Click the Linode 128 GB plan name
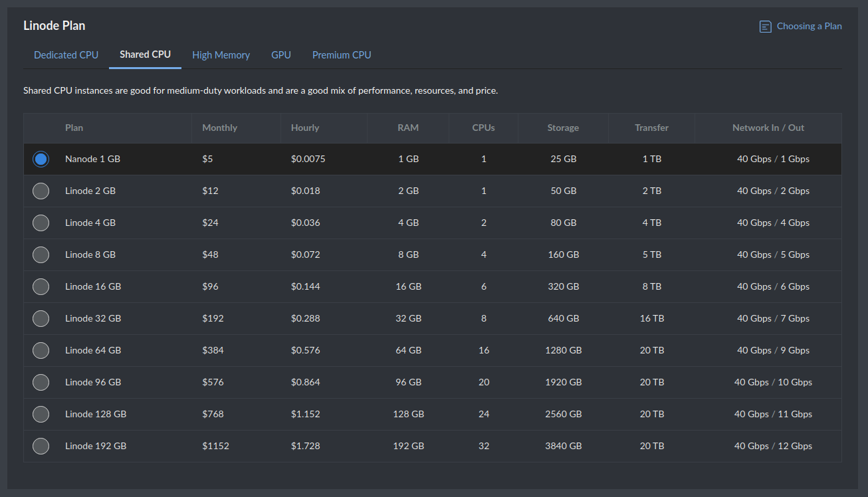The width and height of the screenshot is (868, 497). click(x=96, y=415)
